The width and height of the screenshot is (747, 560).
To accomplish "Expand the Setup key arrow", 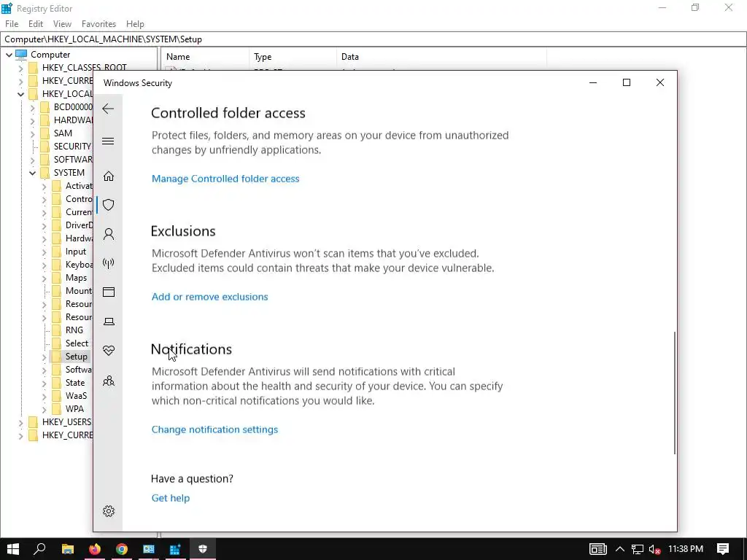I will [44, 357].
